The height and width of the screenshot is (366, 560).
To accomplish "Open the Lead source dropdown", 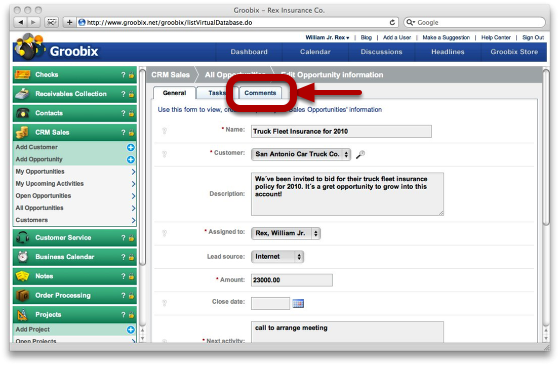I will click(x=278, y=257).
